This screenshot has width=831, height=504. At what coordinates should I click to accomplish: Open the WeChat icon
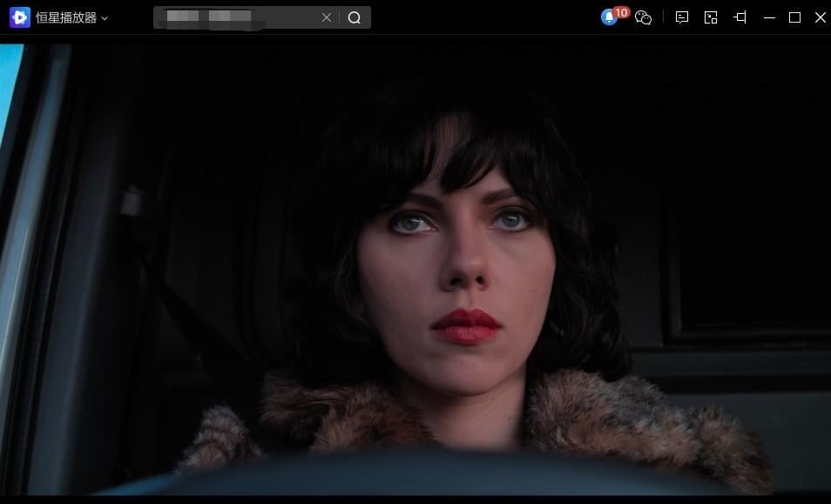pos(643,18)
